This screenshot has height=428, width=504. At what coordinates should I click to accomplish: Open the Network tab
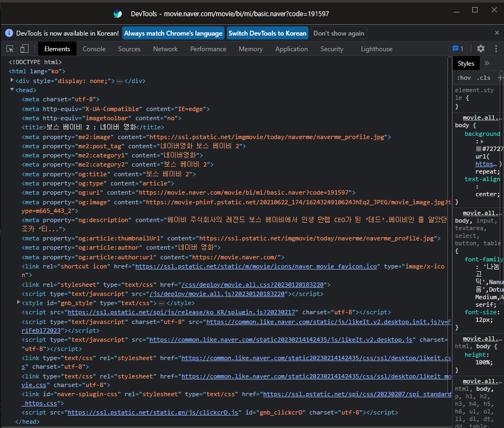click(165, 49)
